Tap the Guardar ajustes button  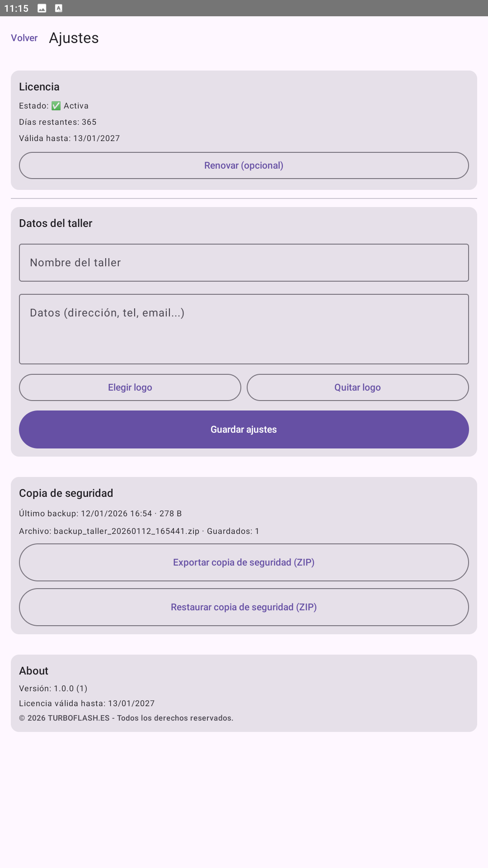pos(244,429)
